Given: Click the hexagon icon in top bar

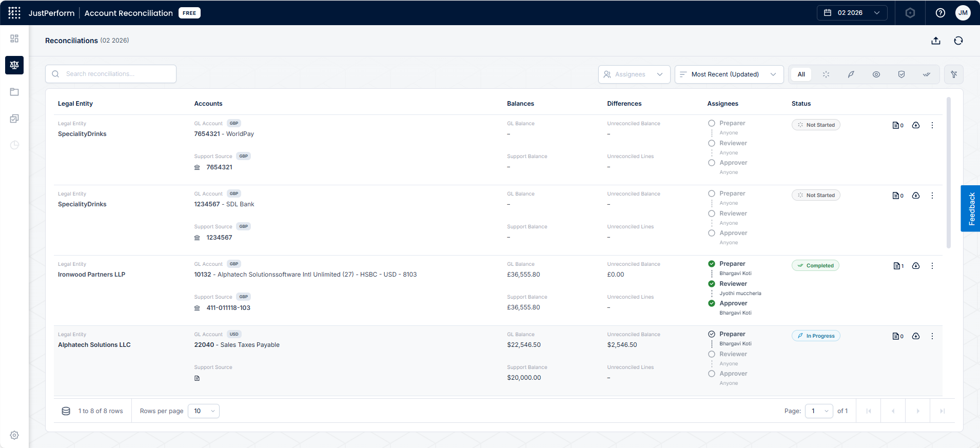Looking at the screenshot, I should [910, 13].
